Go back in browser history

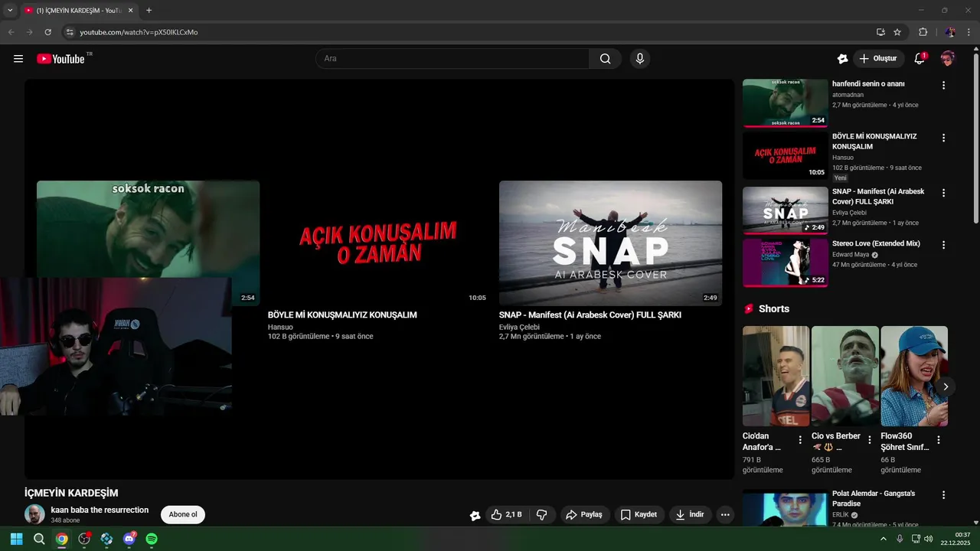click(11, 32)
